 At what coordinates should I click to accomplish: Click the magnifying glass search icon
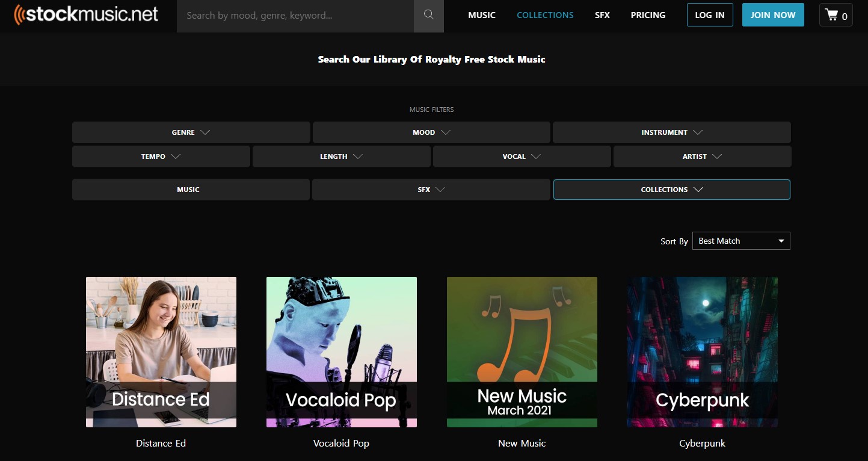tap(428, 15)
